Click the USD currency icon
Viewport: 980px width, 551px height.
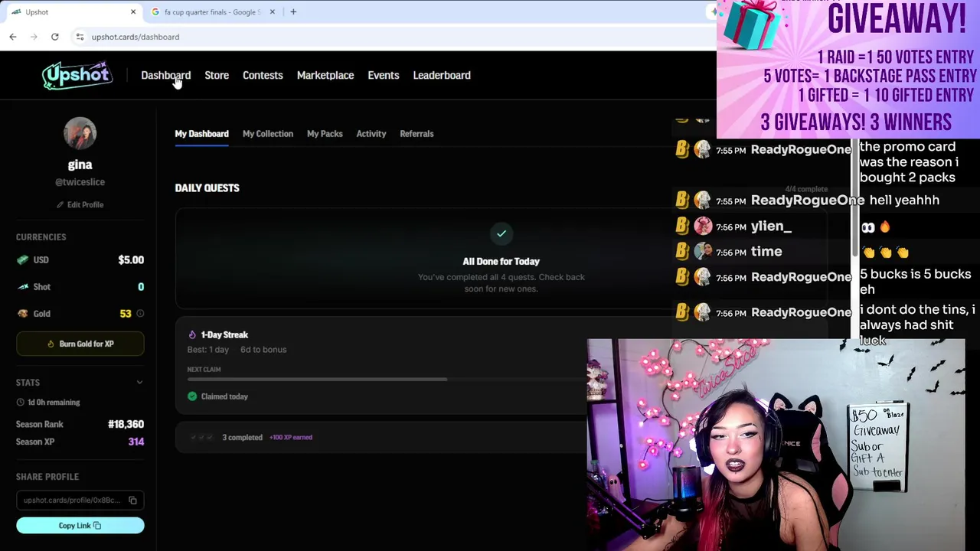coord(23,260)
